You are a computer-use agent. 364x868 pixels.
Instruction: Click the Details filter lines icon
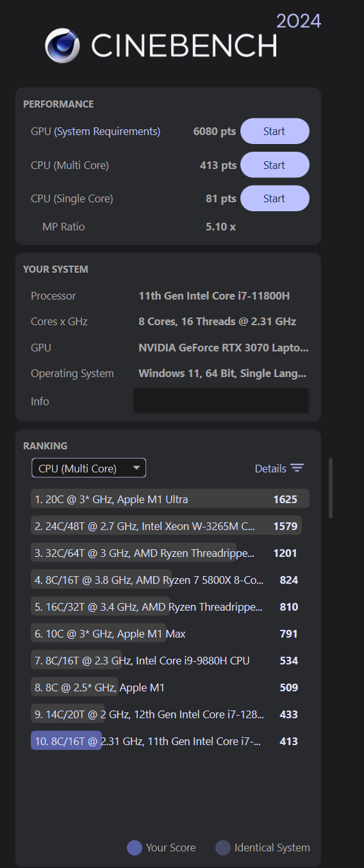click(x=297, y=468)
